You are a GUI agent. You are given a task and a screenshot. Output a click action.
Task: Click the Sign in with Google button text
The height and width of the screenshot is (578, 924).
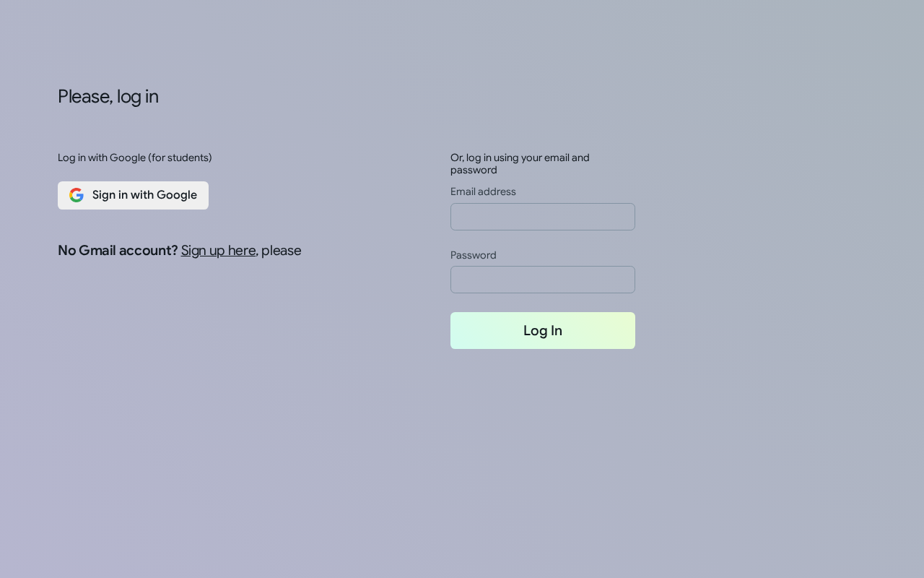(x=144, y=195)
